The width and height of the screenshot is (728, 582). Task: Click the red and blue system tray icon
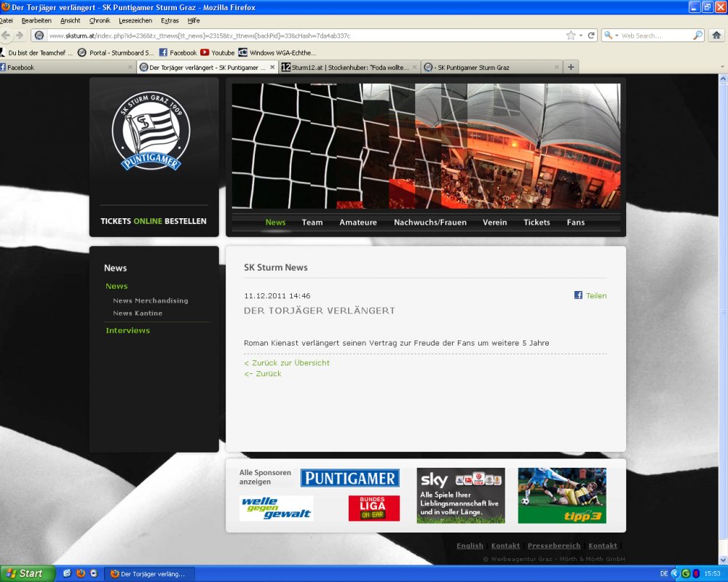(695, 574)
